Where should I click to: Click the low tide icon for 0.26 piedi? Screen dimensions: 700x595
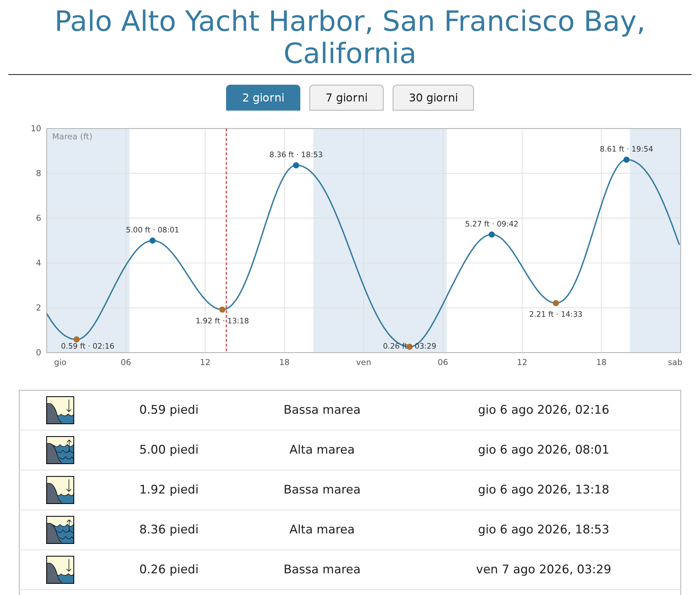point(60,570)
